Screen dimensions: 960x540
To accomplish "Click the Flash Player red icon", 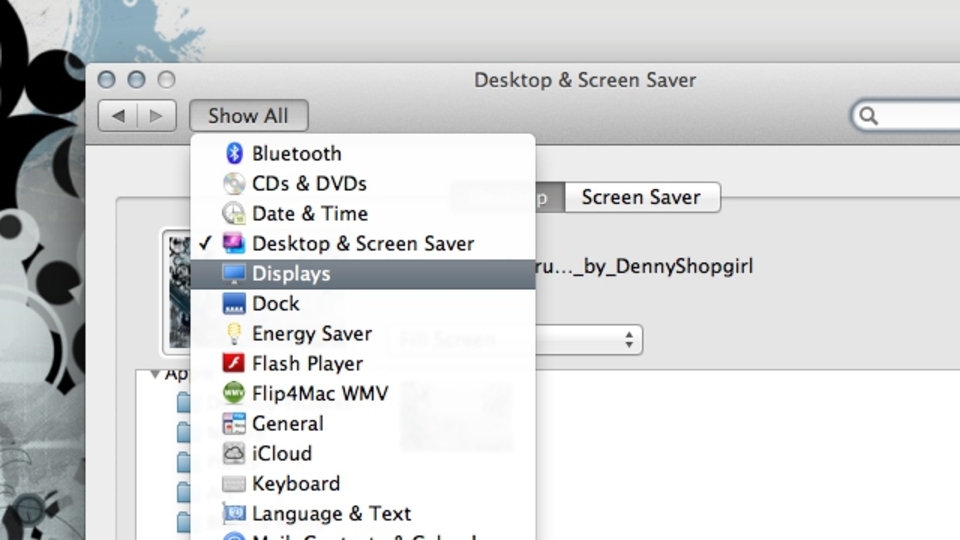I will tap(234, 363).
